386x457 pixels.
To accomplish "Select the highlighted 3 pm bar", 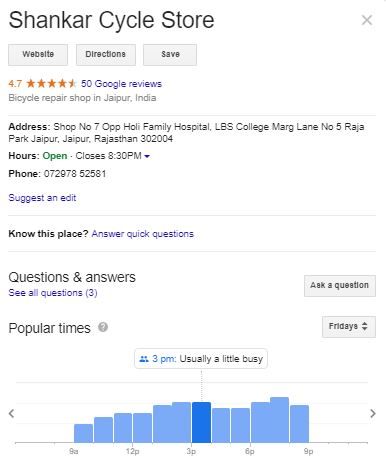I will tap(201, 422).
